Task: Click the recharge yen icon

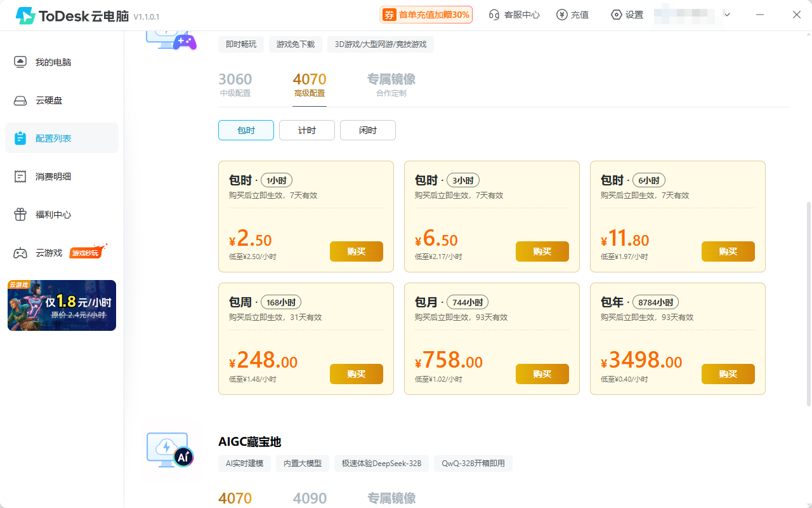Action: [561, 15]
